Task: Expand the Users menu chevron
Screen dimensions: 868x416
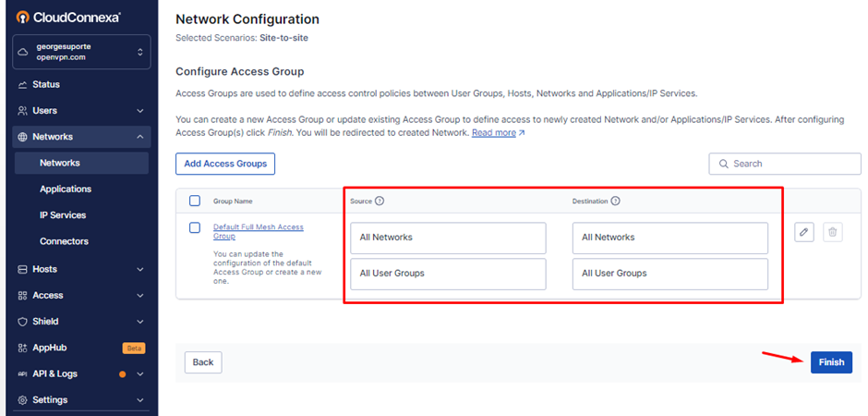Action: (140, 111)
